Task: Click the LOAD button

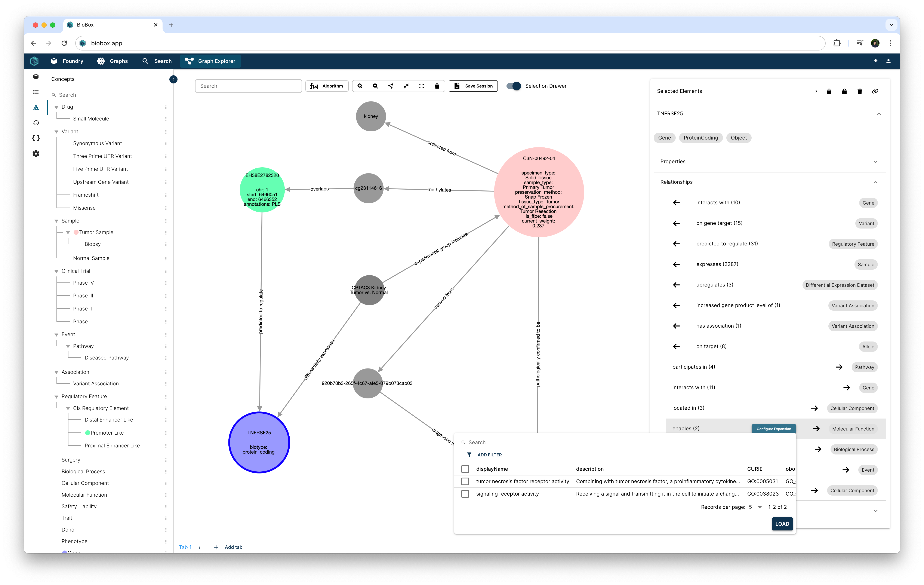Action: coord(782,524)
